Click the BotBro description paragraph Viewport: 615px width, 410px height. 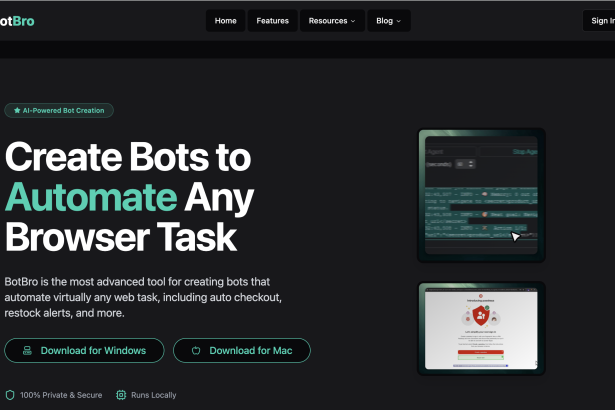pos(143,297)
